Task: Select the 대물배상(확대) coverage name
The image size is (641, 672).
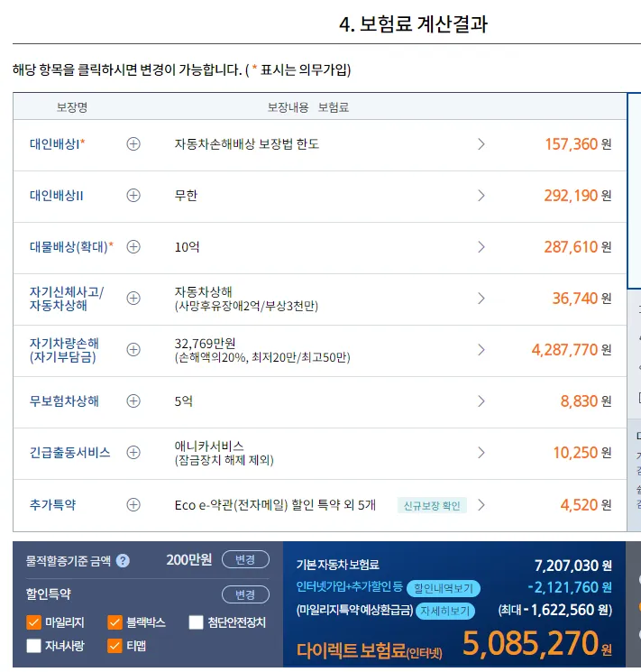Action: pos(71,247)
